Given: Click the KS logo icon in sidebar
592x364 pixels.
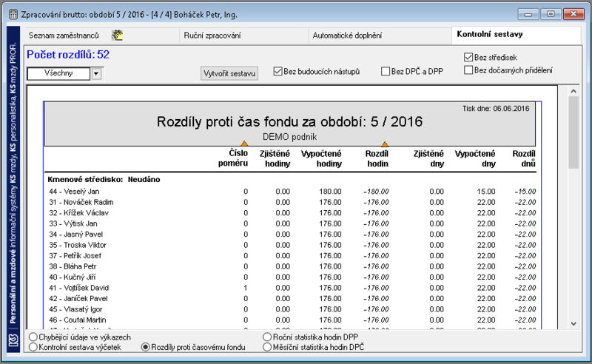Looking at the screenshot, I should pos(13,341).
